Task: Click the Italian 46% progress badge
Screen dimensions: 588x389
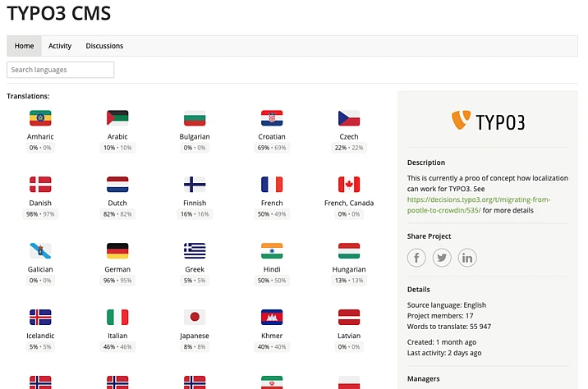Action: pos(117,347)
